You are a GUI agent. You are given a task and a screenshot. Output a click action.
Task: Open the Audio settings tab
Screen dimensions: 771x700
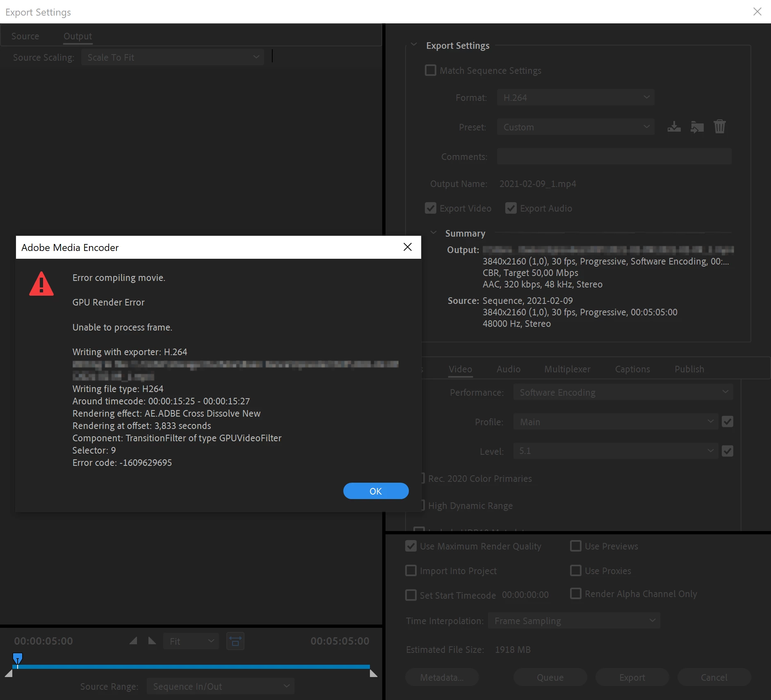click(509, 369)
